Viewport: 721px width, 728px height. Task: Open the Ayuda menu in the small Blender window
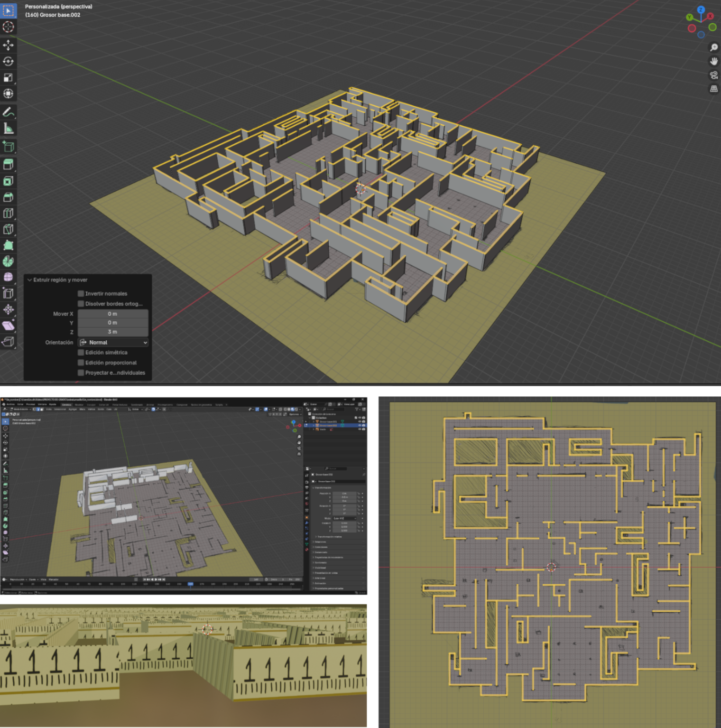coord(53,405)
